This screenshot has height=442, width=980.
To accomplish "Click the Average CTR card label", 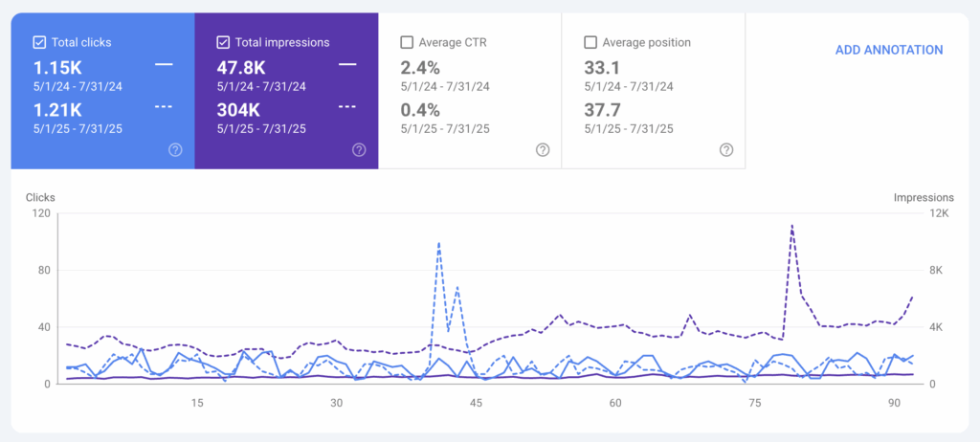I will [453, 42].
